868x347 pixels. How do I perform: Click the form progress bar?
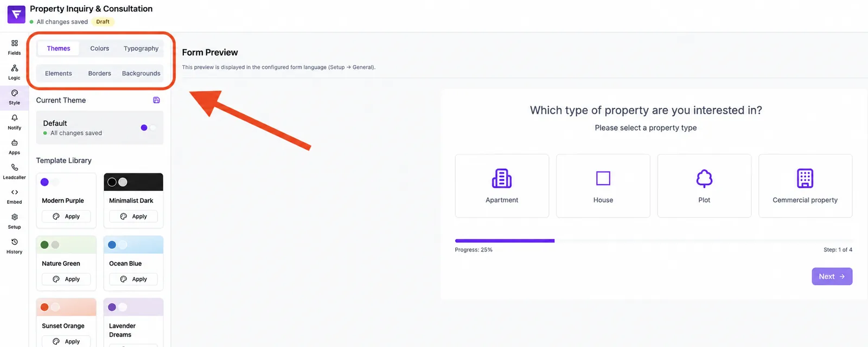654,241
